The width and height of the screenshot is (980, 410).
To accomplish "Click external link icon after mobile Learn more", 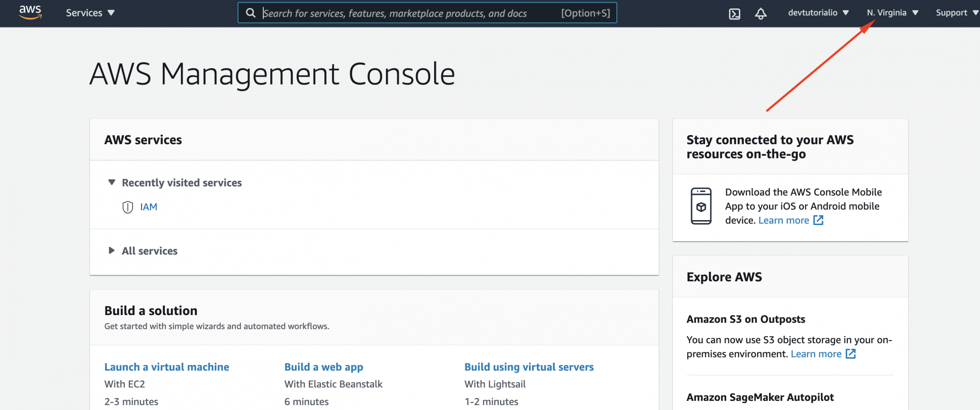I will pyautogui.click(x=818, y=220).
